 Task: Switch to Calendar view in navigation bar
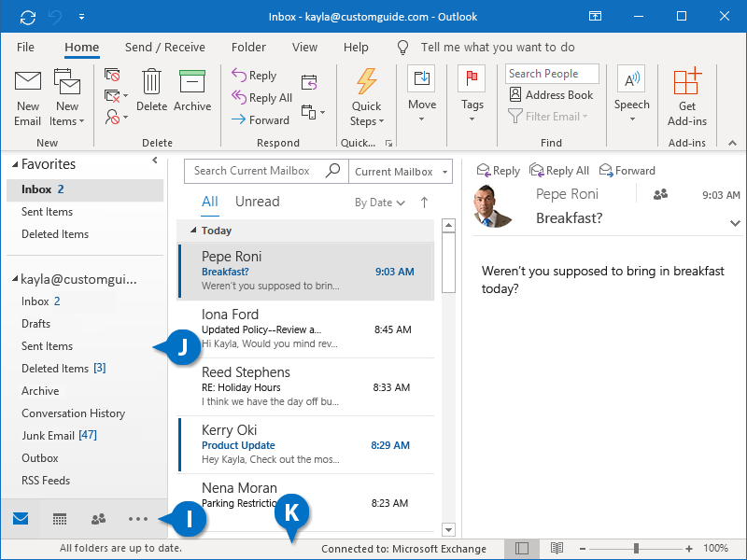[59, 519]
